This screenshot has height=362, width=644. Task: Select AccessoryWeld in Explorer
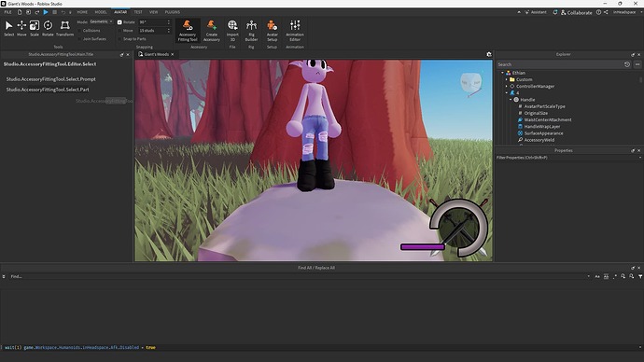pyautogui.click(x=539, y=140)
